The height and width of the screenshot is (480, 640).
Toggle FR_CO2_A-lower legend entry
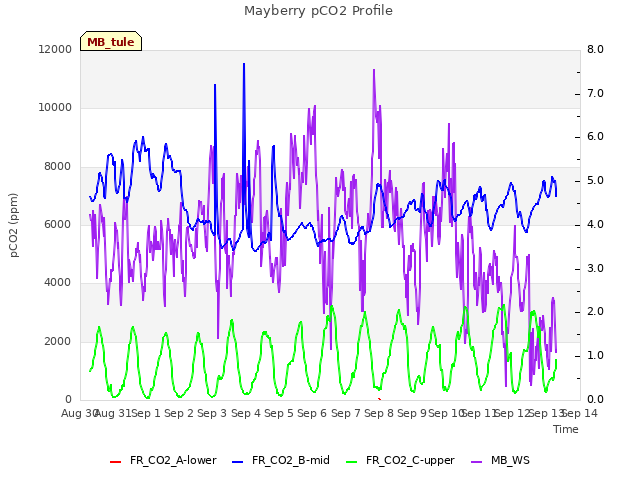pyautogui.click(x=163, y=460)
